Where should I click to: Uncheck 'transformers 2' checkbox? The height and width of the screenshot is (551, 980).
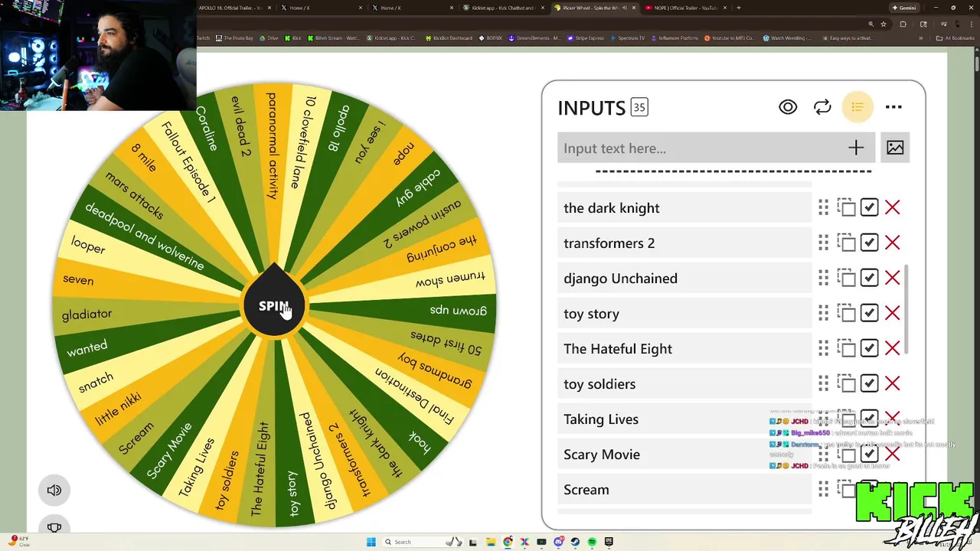click(869, 243)
